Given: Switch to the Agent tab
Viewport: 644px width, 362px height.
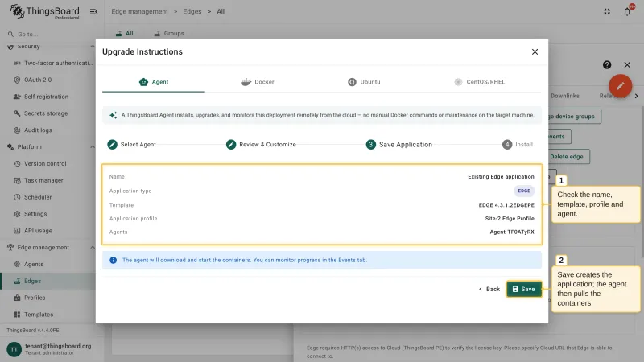Looking at the screenshot, I should click(154, 82).
